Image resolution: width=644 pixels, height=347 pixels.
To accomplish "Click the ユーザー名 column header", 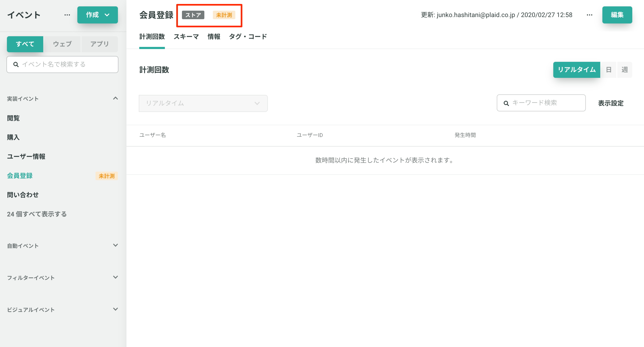I will click(153, 135).
